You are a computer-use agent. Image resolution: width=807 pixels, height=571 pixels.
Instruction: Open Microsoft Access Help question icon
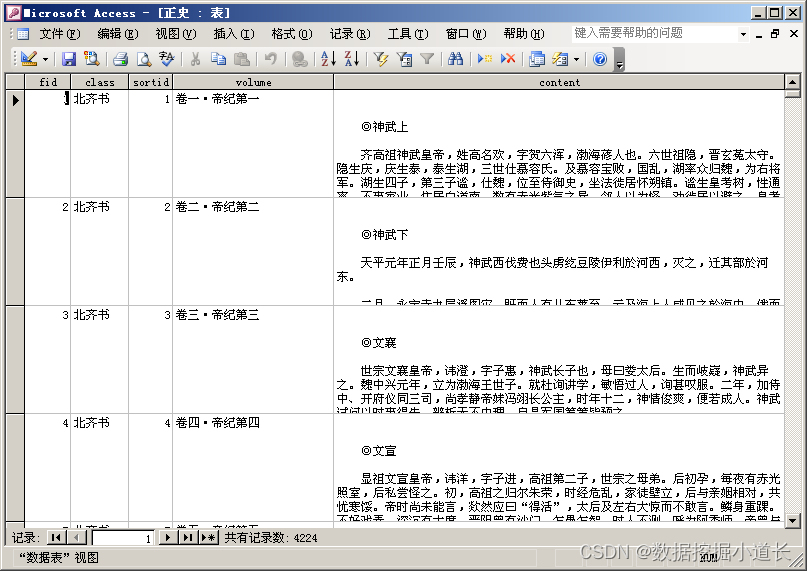tap(600, 59)
